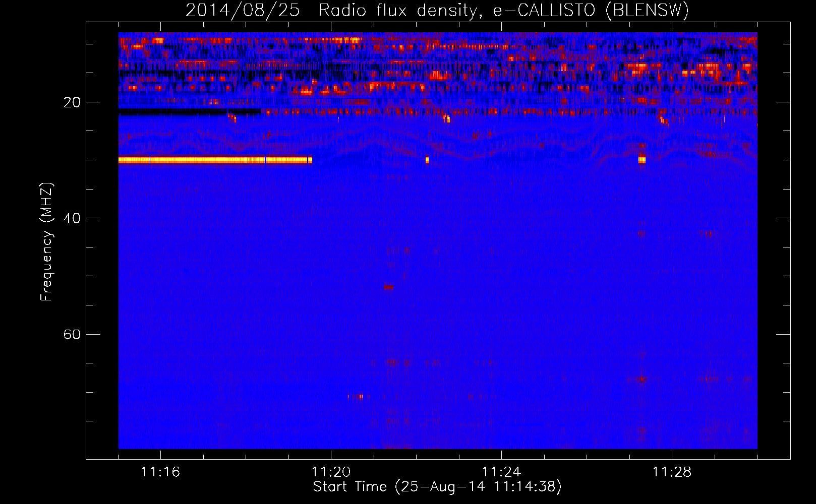Click the red spot near 52 MHz at 11:21
Image resolution: width=816 pixels, height=504 pixels.
point(388,287)
